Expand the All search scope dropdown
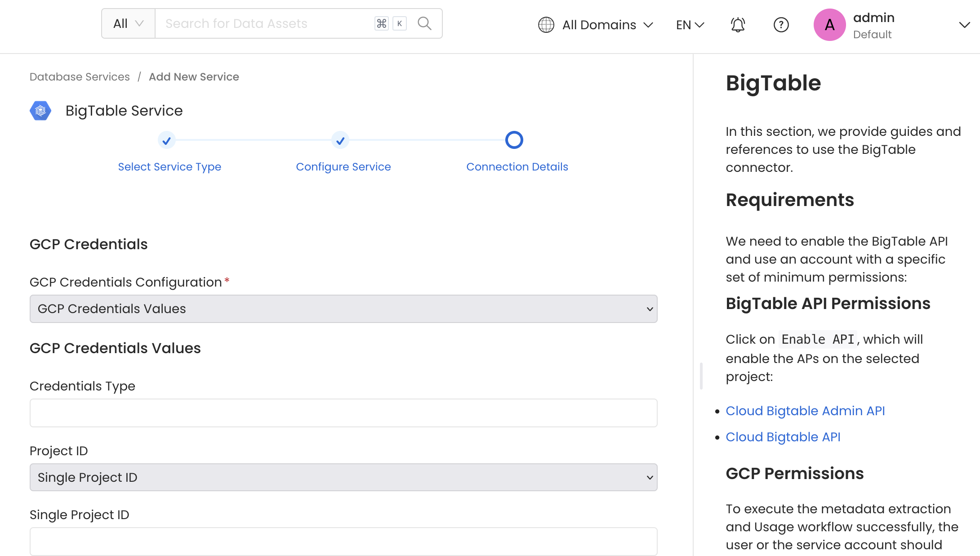Viewport: 980px width, 556px height. 128,23
